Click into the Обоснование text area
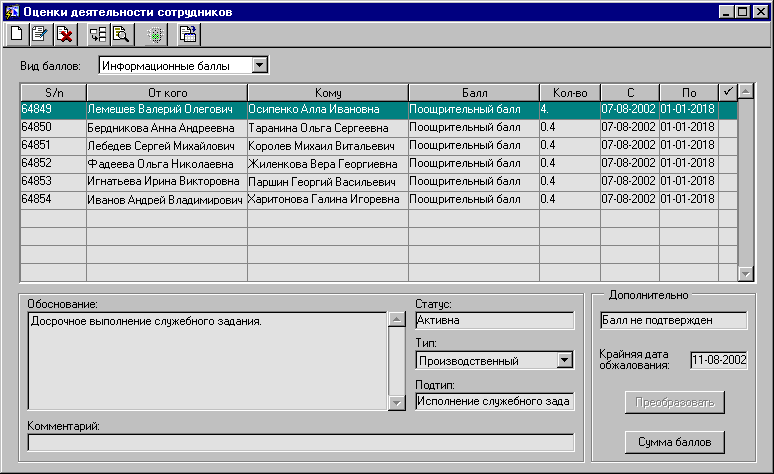Screen dimensions: 774x474 point(208,361)
